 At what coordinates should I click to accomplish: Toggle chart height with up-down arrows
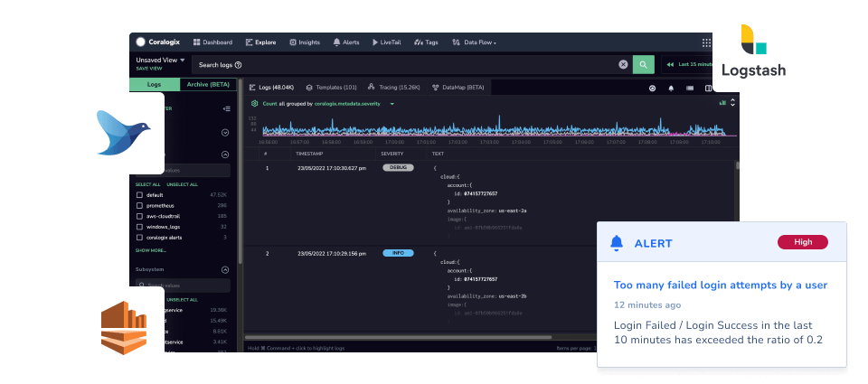[733, 103]
